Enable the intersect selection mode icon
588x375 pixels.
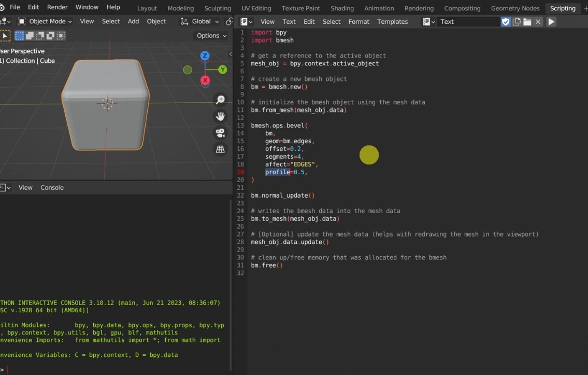(x=61, y=36)
